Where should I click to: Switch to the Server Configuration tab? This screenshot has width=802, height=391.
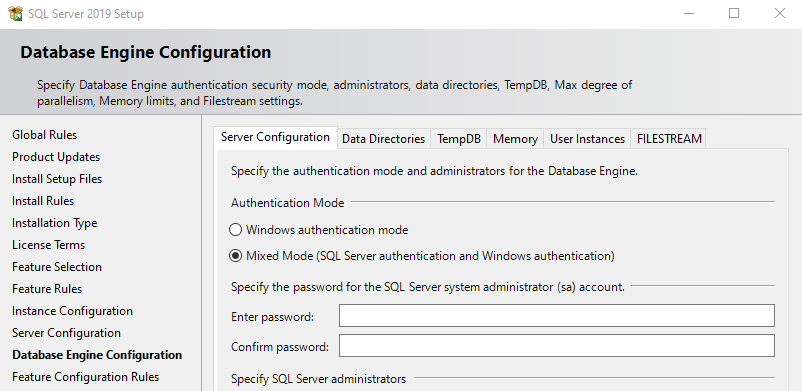[x=275, y=137]
